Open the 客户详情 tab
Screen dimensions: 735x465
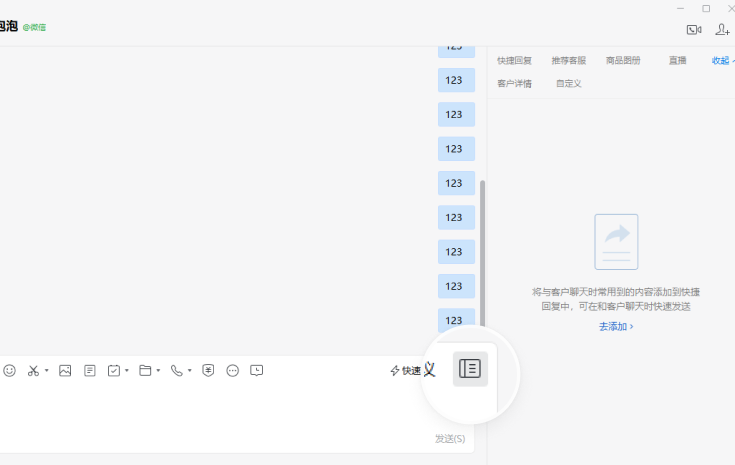point(515,84)
